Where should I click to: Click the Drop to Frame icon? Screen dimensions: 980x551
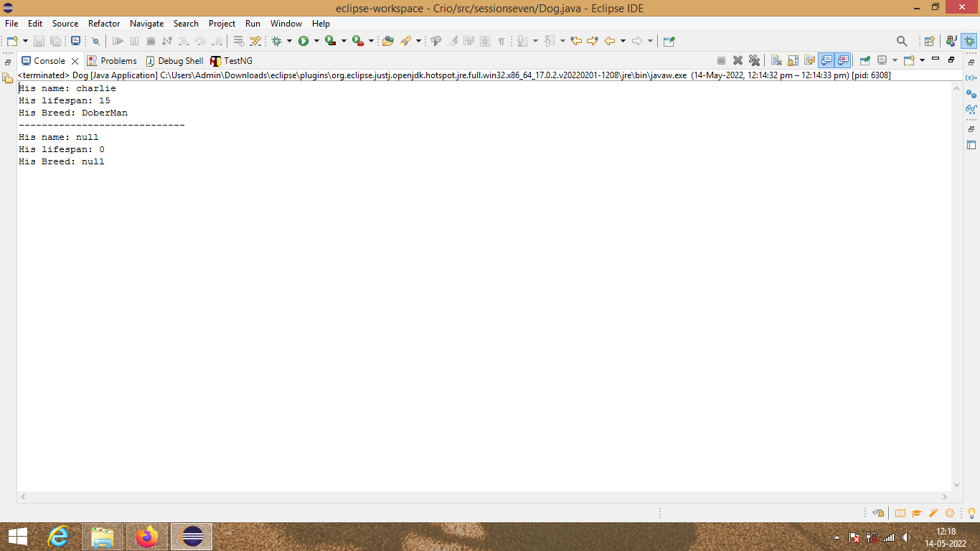(x=238, y=41)
